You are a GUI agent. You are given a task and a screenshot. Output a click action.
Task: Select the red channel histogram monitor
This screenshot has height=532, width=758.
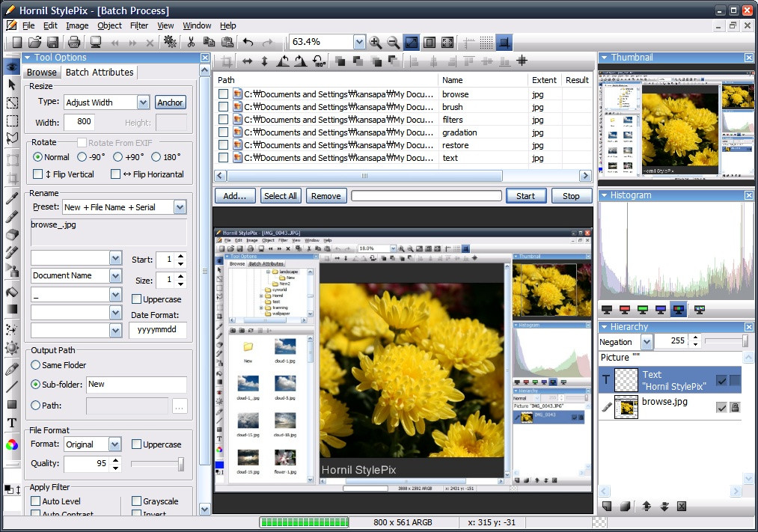(625, 310)
